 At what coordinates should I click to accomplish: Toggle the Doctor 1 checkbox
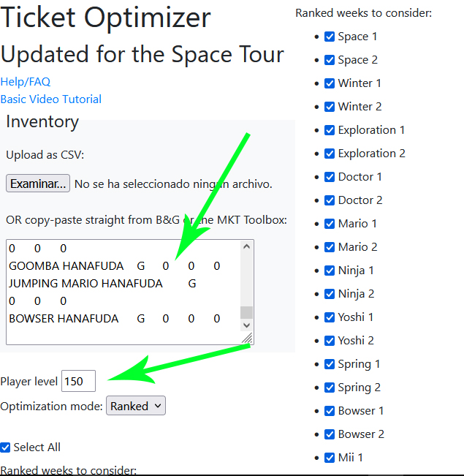pyautogui.click(x=330, y=177)
